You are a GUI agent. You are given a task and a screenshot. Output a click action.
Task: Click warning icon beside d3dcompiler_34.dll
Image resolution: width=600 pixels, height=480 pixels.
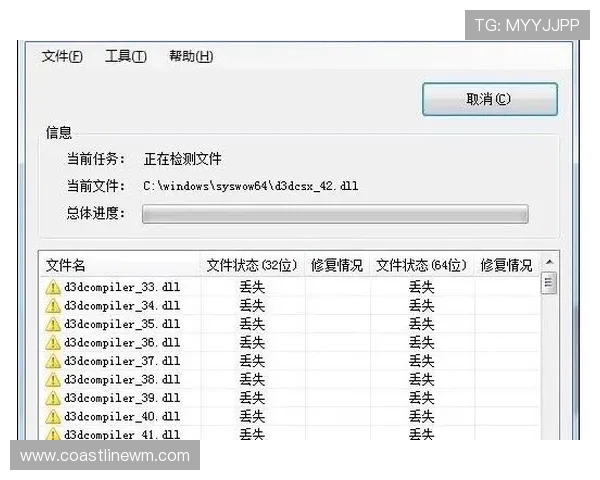click(x=53, y=306)
